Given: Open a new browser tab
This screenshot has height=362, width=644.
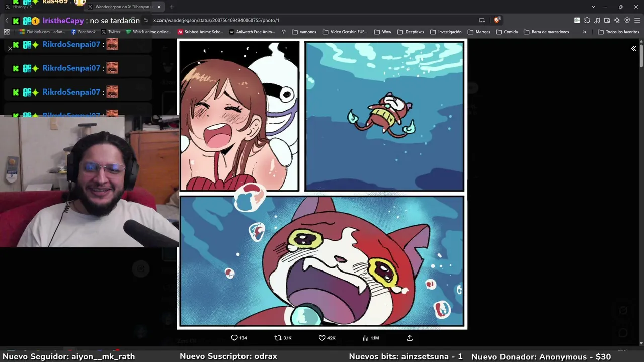Looking at the screenshot, I should [172, 7].
